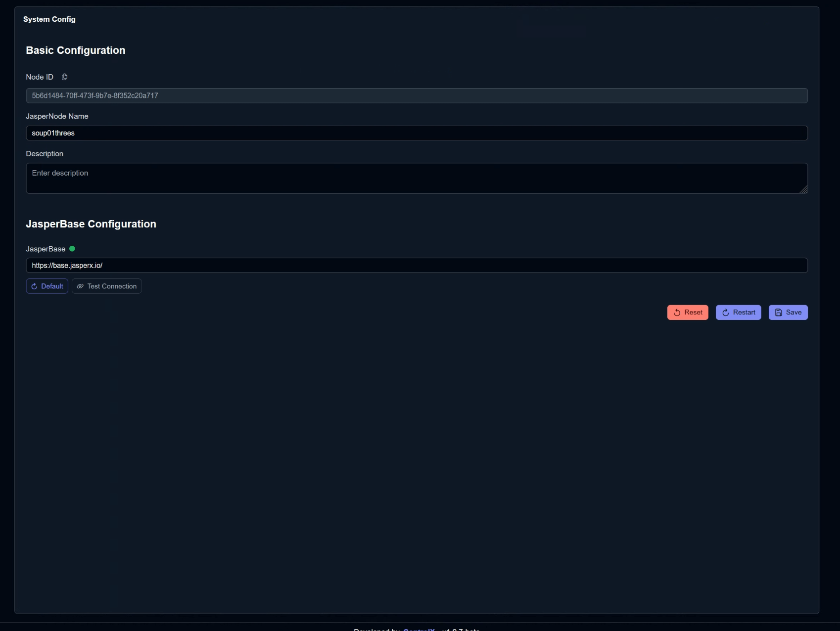Restore the Default JasperBase URL
This screenshot has width=840, height=631.
(47, 286)
